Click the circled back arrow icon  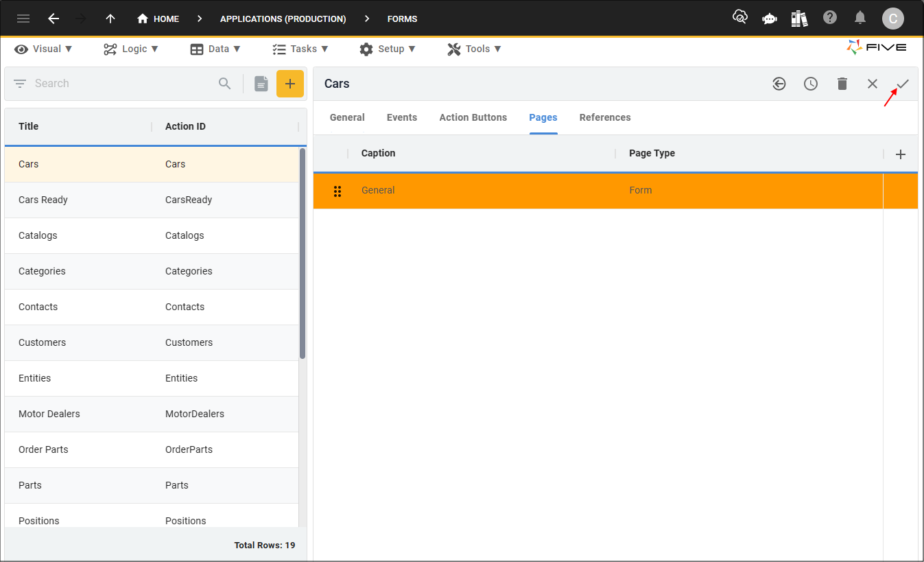(779, 84)
